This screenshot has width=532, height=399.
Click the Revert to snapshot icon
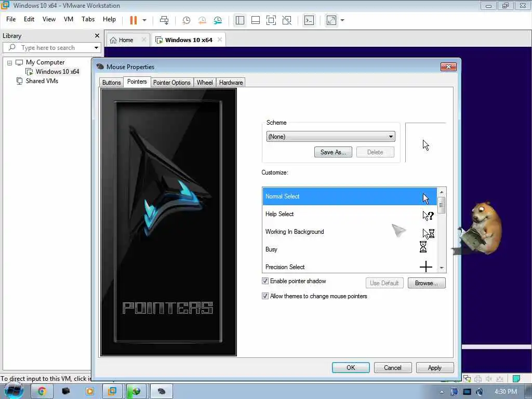click(202, 20)
